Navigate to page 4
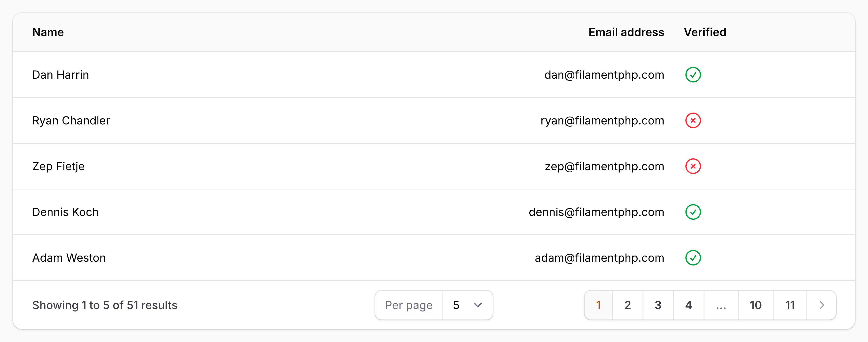Image resolution: width=868 pixels, height=342 pixels. (x=689, y=305)
